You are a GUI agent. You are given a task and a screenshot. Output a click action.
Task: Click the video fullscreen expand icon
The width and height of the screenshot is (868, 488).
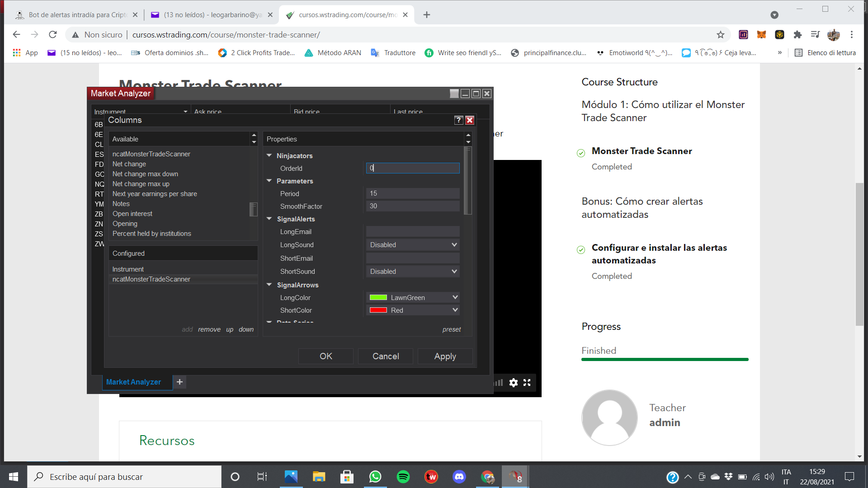(527, 383)
